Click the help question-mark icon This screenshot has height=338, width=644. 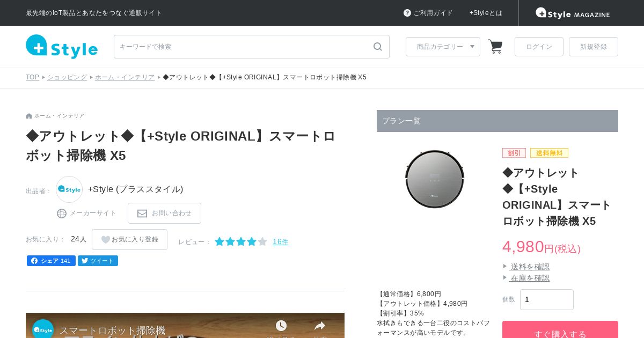407,13
